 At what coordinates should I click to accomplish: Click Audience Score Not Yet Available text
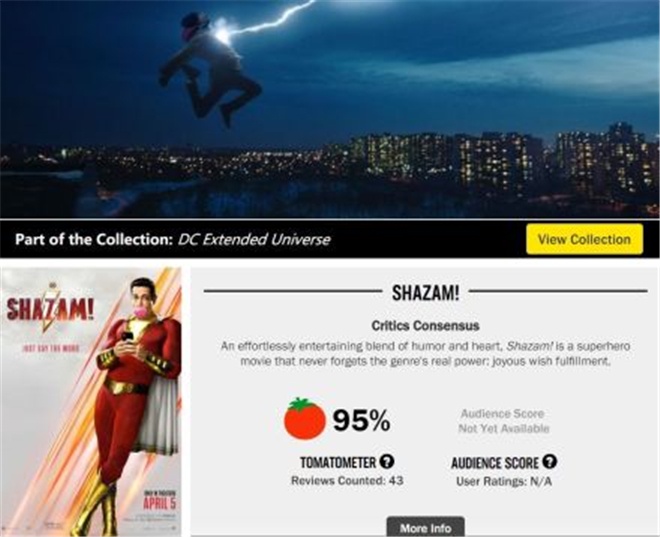tap(503, 421)
